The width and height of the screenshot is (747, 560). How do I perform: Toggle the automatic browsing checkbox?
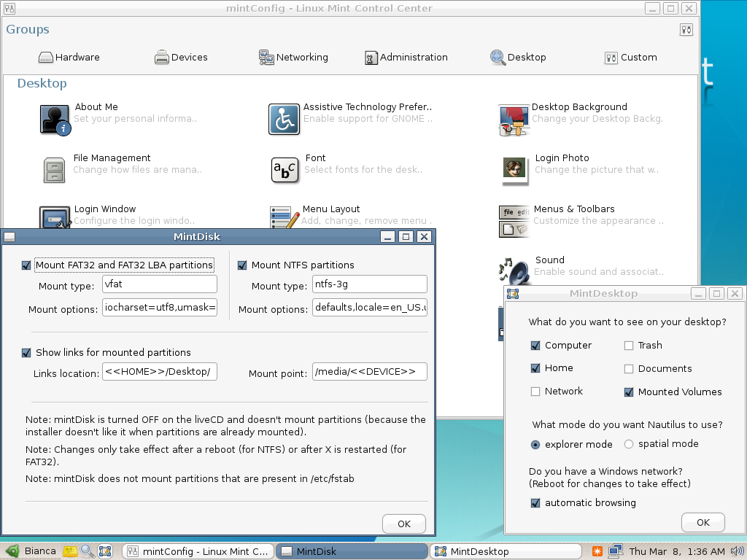pos(535,503)
